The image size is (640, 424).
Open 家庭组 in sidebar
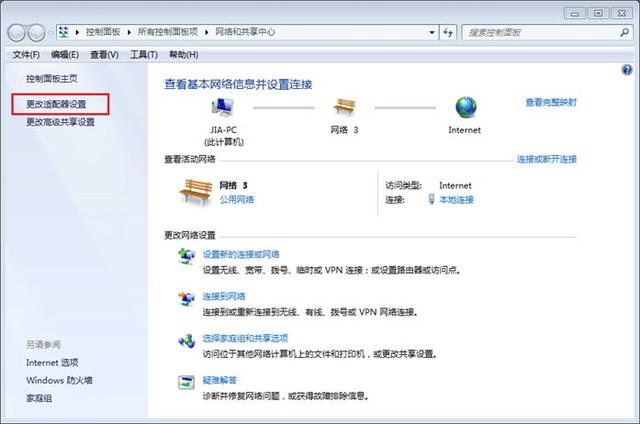click(x=39, y=398)
